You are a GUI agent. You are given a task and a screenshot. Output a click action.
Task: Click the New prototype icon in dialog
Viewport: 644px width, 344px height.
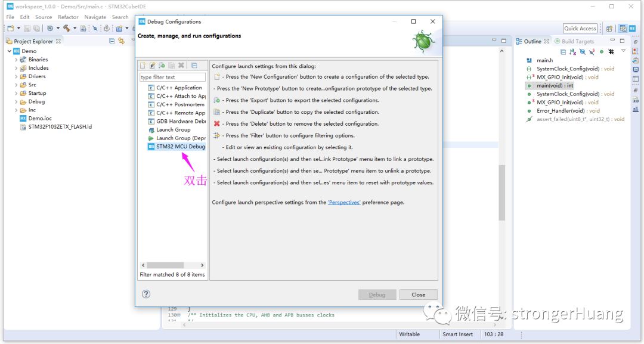[x=153, y=65]
